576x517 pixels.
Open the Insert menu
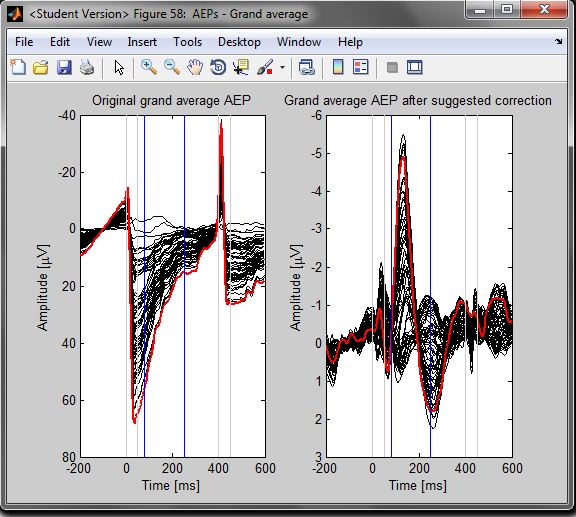142,42
